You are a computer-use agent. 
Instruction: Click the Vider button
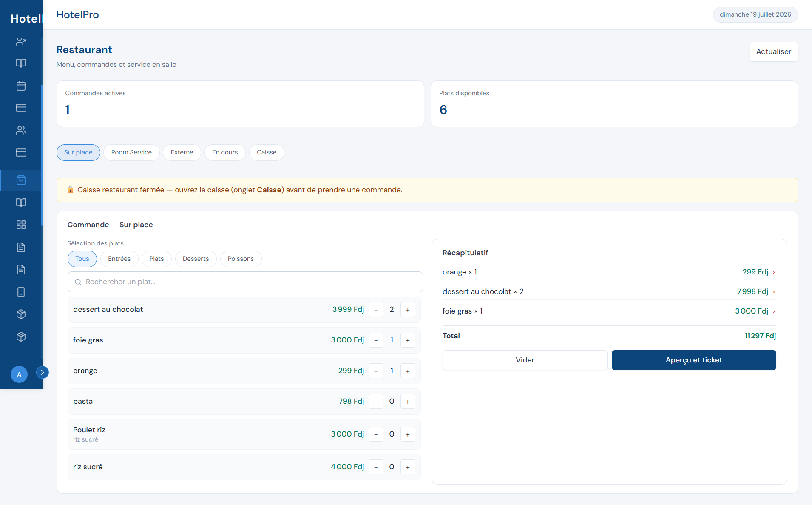point(525,360)
